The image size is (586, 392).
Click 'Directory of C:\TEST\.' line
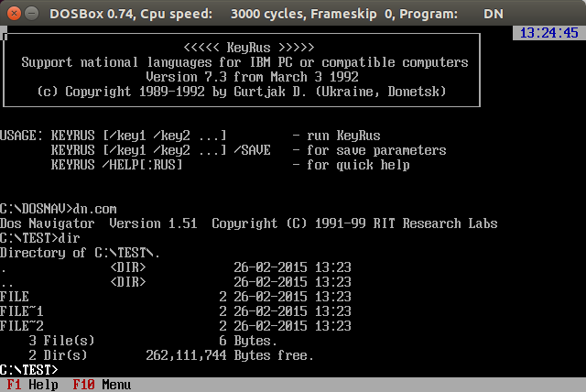point(80,253)
